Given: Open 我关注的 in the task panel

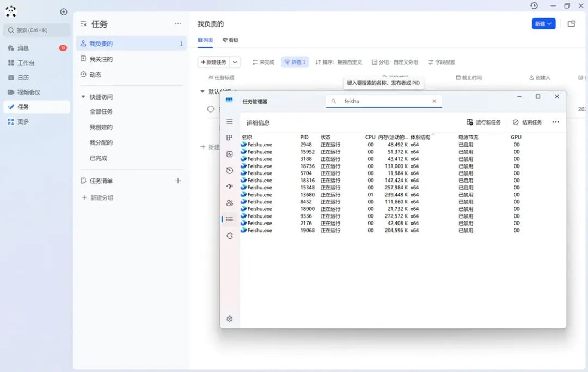Looking at the screenshot, I should (x=131, y=59).
